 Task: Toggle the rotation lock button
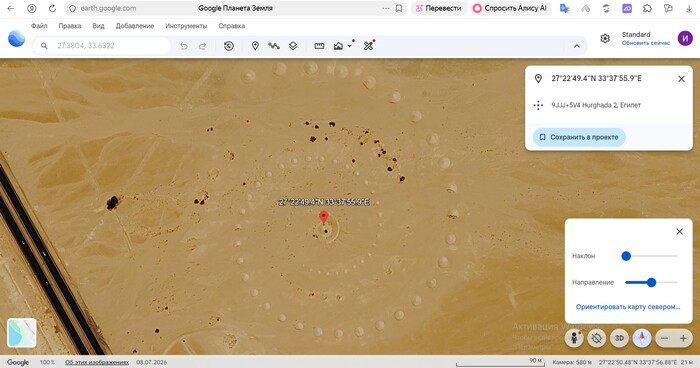point(596,338)
